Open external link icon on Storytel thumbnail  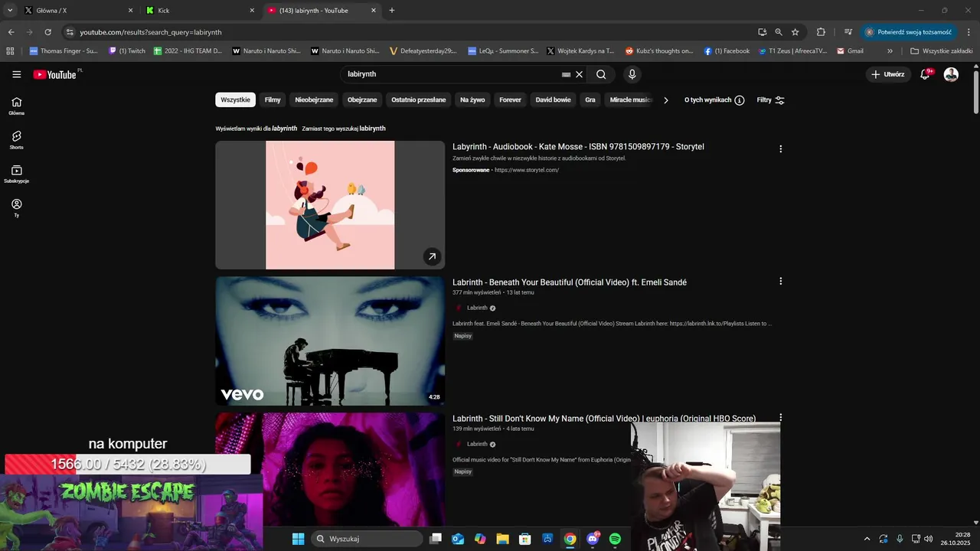click(432, 257)
